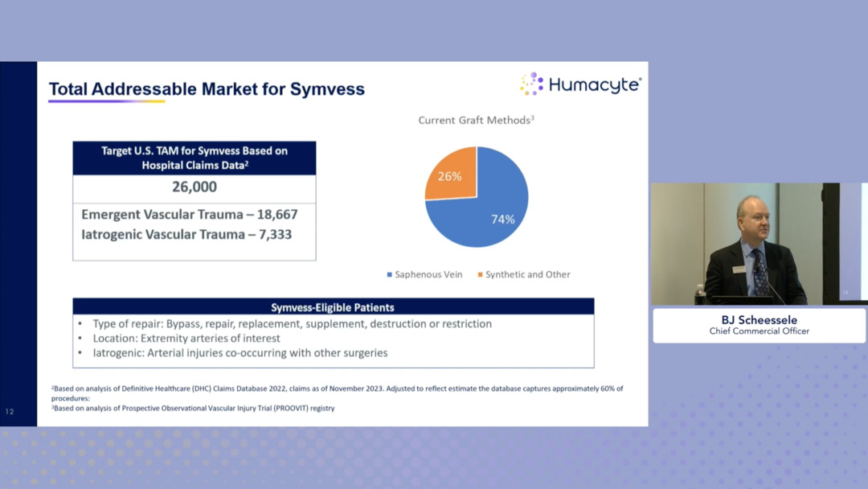This screenshot has height=489, width=868.
Task: Select the 26% orange pie slice
Action: [452, 175]
